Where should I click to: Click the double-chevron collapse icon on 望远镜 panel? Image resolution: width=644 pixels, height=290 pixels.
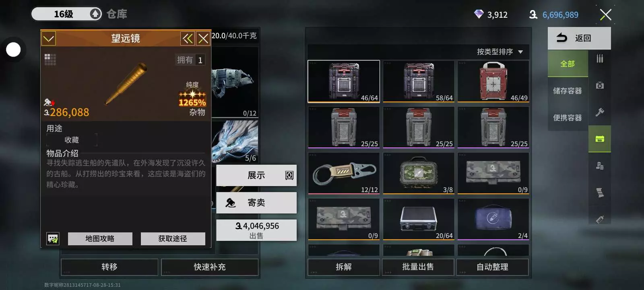188,39
